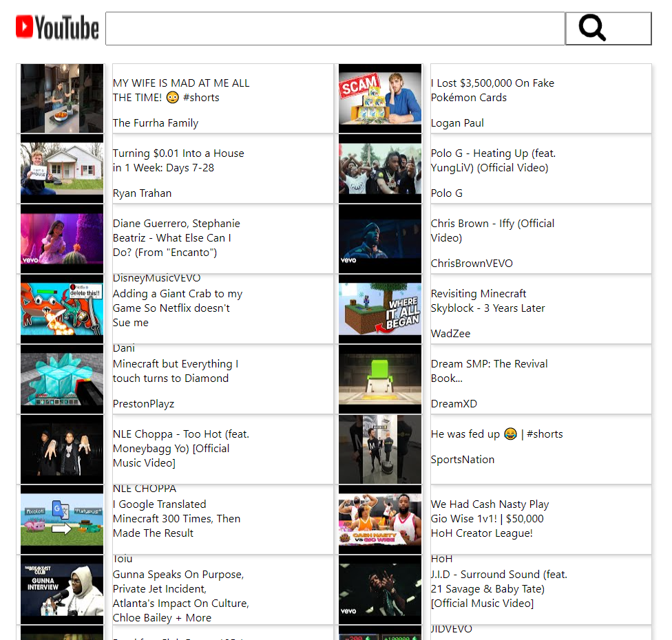The width and height of the screenshot is (672, 640).
Task: Click channel name 'The Furrha Family'
Action: point(156,123)
